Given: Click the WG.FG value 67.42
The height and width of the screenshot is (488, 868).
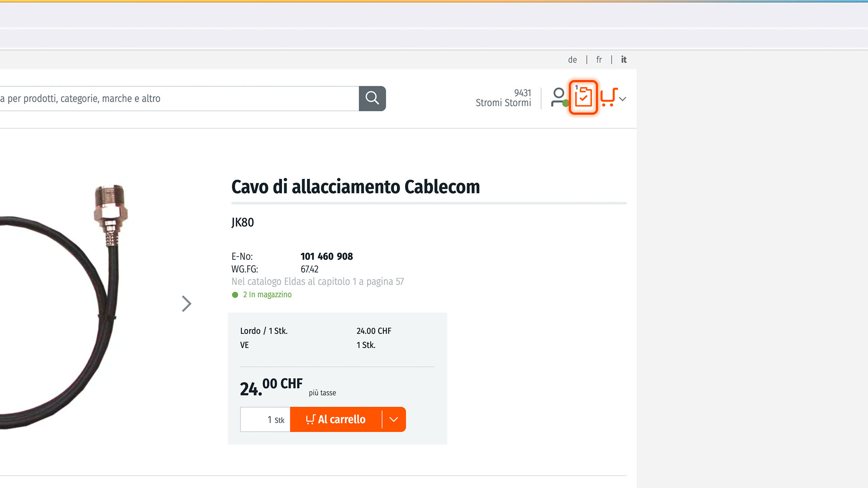Looking at the screenshot, I should 310,269.
